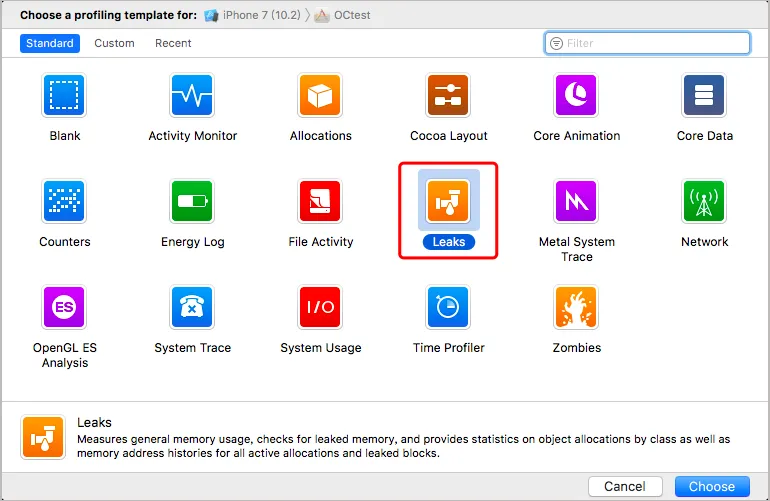The width and height of the screenshot is (770, 501).
Task: Select the Time Profiler clock icon
Action: coord(448,307)
